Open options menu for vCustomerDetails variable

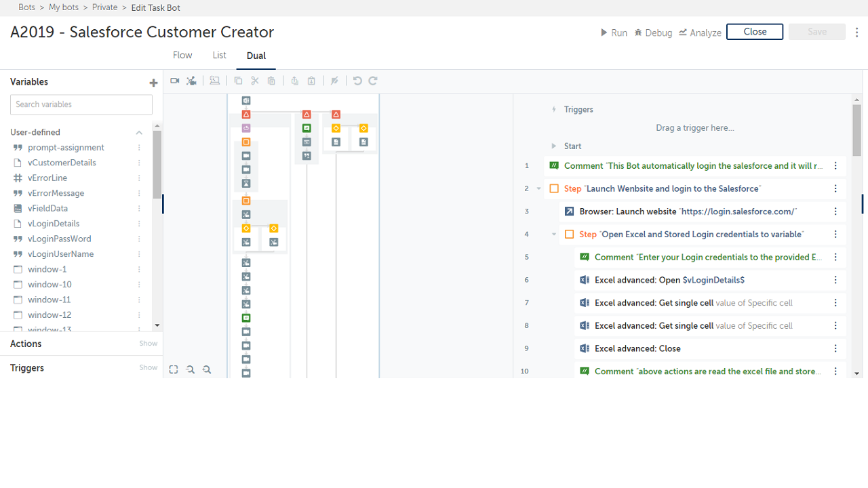140,163
